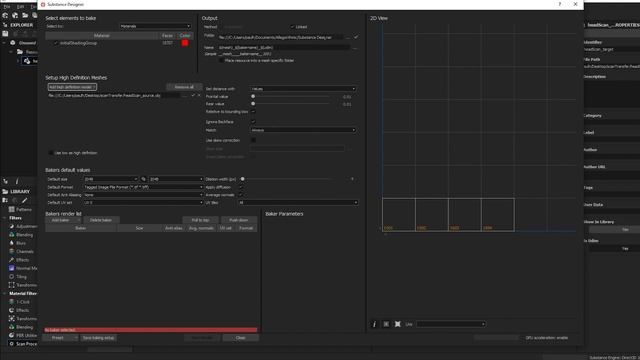Open the Default size height dropdown
The height and width of the screenshot is (360, 640).
[x=176, y=179]
